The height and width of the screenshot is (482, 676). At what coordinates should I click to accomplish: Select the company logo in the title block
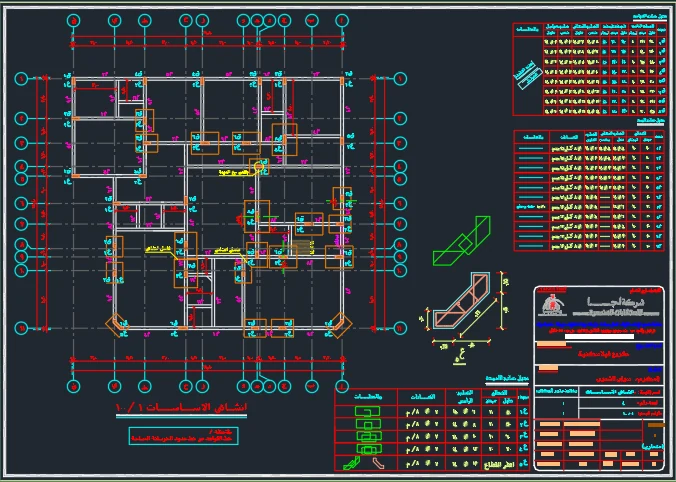pyautogui.click(x=552, y=305)
